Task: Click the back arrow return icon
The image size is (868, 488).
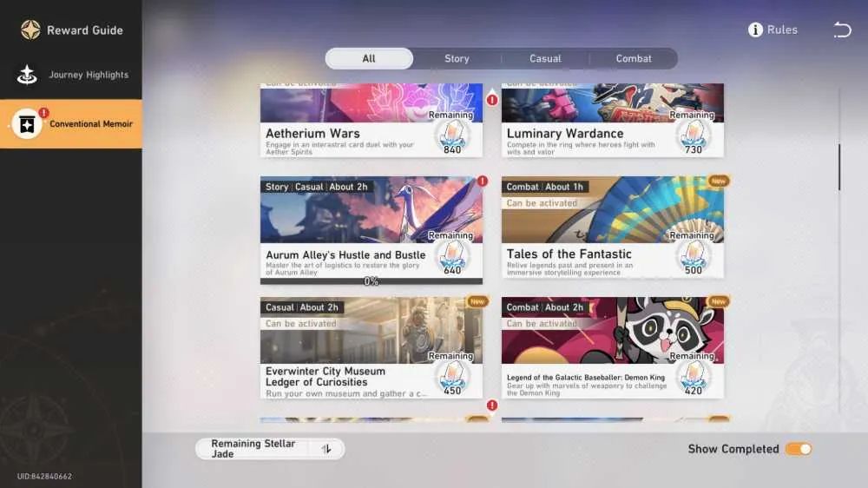Action: pos(842,30)
